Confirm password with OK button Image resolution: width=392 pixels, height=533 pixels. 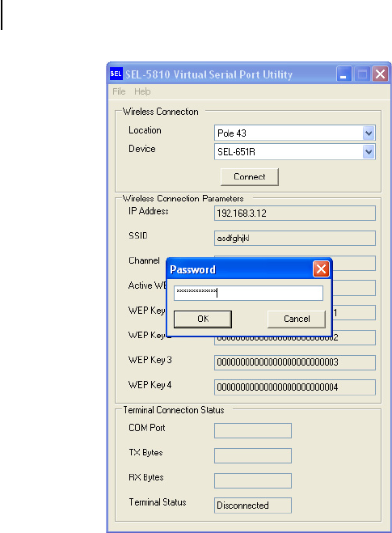tap(203, 319)
